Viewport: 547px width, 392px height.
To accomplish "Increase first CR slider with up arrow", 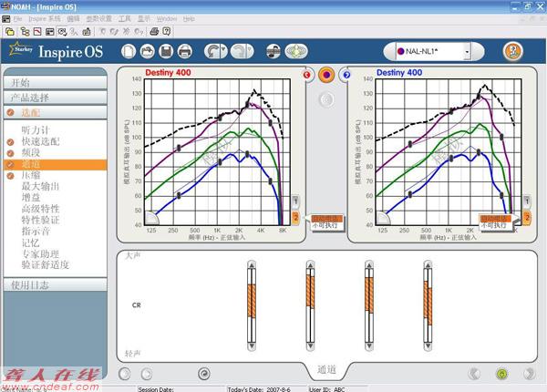I will pos(252,265).
